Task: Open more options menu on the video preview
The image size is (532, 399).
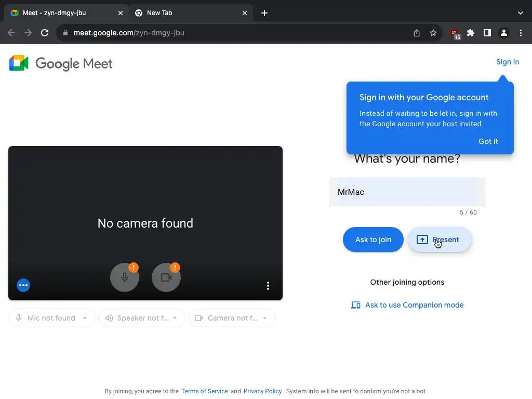Action: (268, 286)
